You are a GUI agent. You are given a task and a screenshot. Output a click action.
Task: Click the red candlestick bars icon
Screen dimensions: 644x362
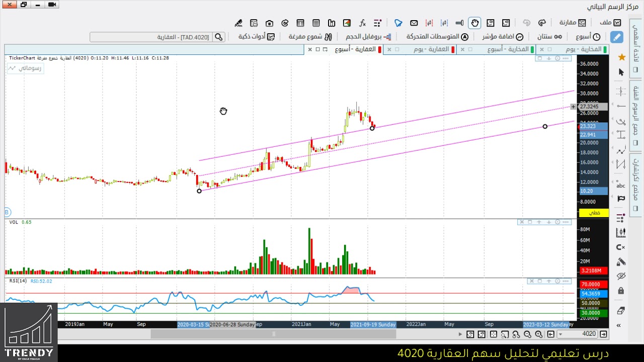point(429,23)
